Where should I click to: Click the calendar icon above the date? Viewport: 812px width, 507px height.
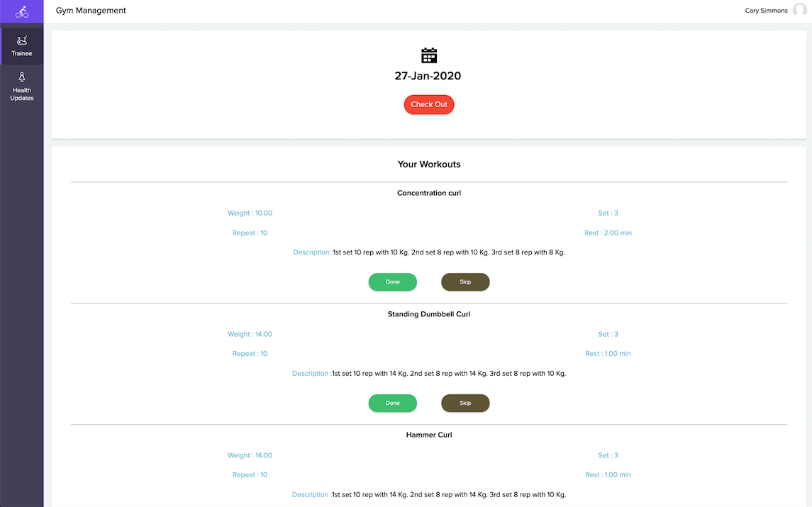[x=429, y=55]
